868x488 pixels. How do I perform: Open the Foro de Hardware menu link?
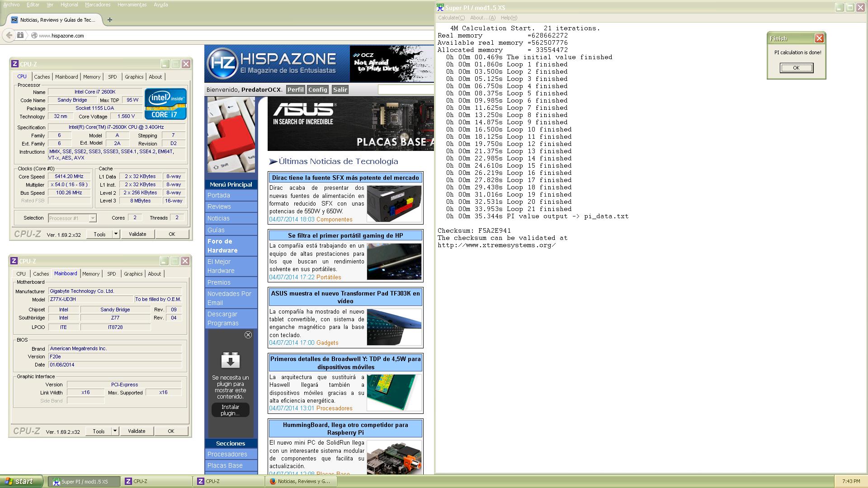pyautogui.click(x=222, y=246)
